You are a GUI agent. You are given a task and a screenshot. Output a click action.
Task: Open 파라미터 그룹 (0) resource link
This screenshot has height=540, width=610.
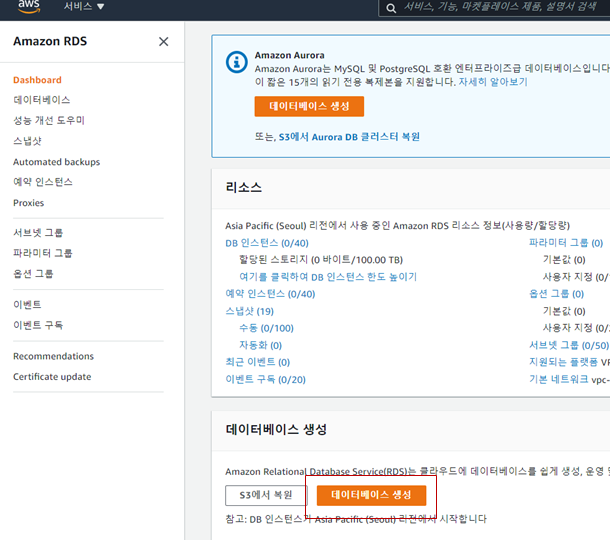(x=566, y=243)
